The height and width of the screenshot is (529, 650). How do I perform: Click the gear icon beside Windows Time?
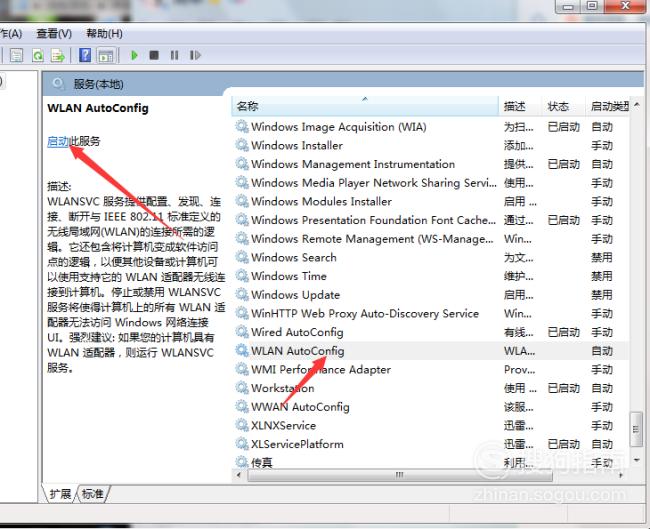pos(242,275)
